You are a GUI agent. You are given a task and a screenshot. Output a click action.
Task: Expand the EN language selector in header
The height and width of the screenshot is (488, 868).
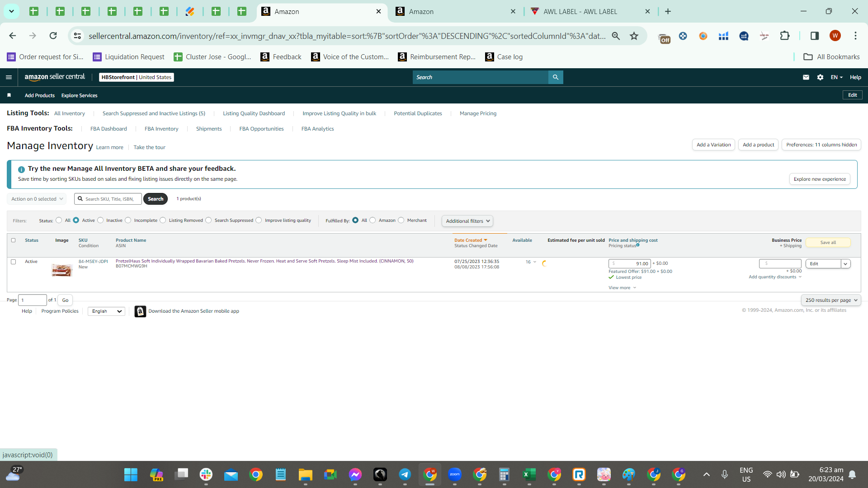coord(836,77)
